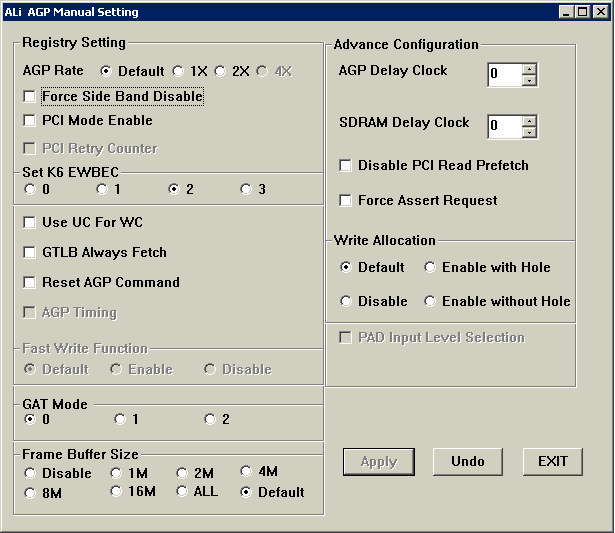This screenshot has width=615, height=533.
Task: Enable Force Assert Request checkbox
Action: (x=345, y=200)
